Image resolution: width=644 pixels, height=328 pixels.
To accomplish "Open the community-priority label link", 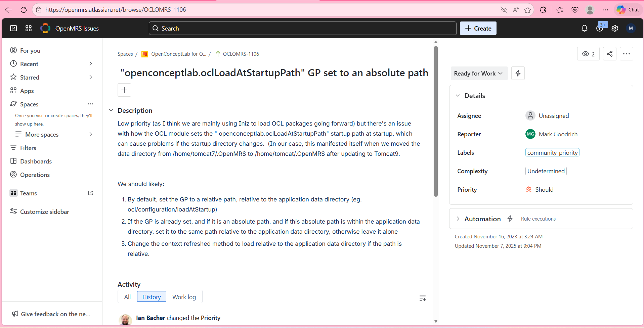I will tap(552, 153).
